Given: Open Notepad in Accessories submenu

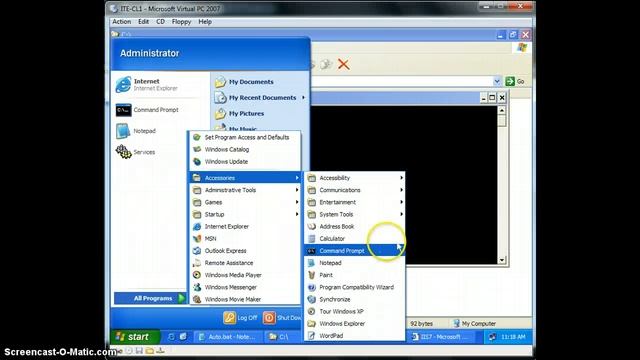Looking at the screenshot, I should [355, 263].
